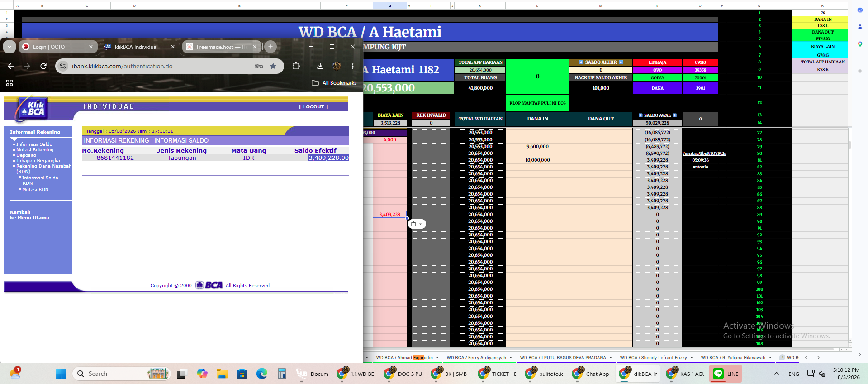Open the R. Yuliana Hikmawati tab arrow

(770, 358)
